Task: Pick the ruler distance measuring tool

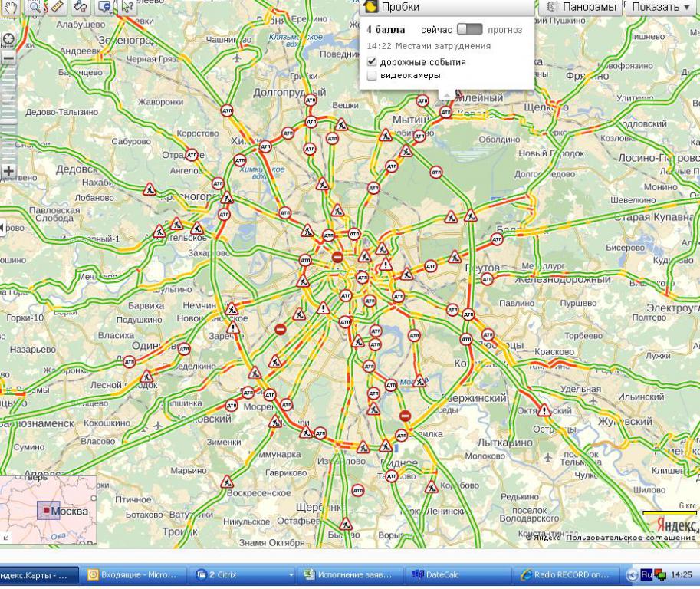Action: [57, 7]
